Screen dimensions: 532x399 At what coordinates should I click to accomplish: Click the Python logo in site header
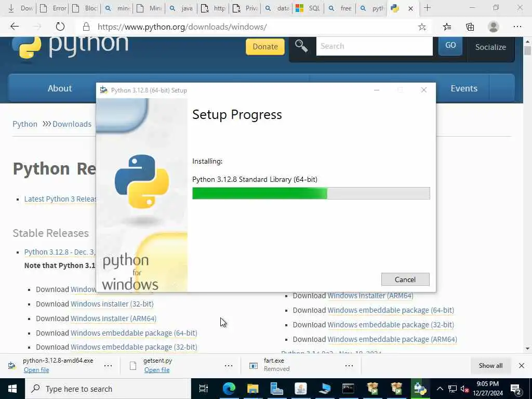70,47
